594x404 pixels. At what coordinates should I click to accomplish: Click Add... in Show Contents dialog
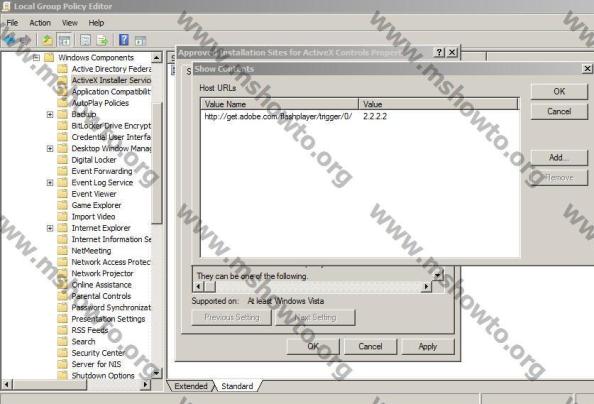coord(559,157)
